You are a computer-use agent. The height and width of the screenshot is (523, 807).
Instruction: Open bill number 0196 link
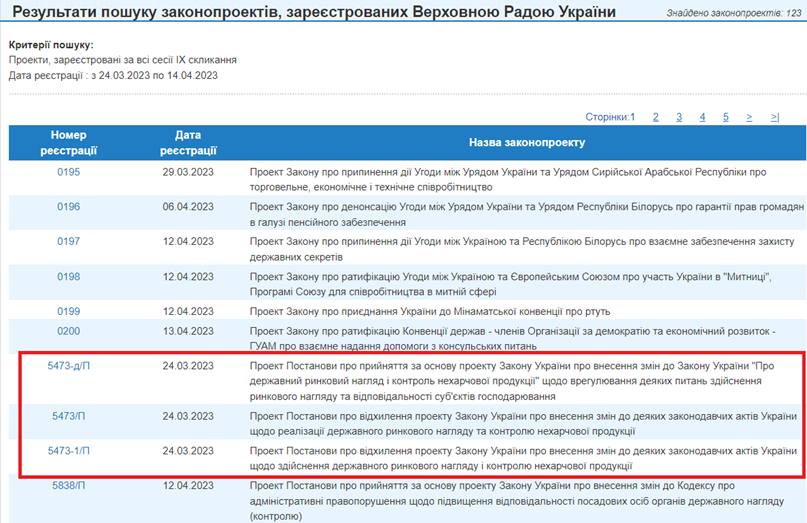68,207
